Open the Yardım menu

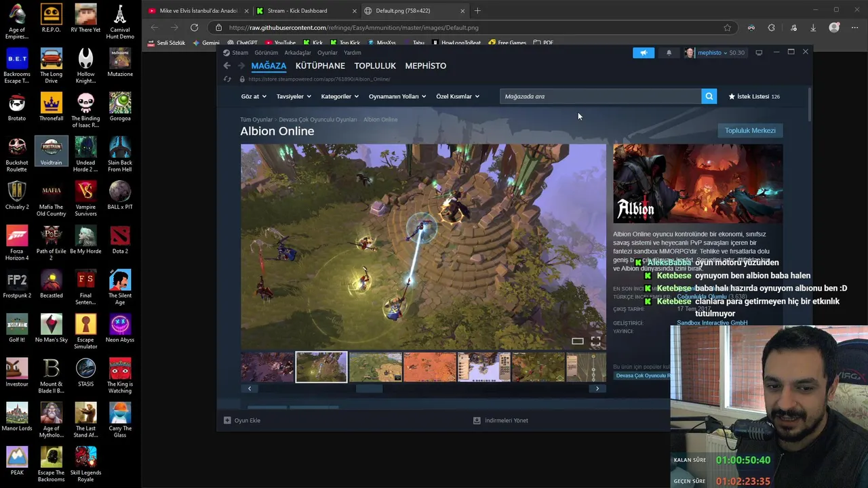point(352,53)
